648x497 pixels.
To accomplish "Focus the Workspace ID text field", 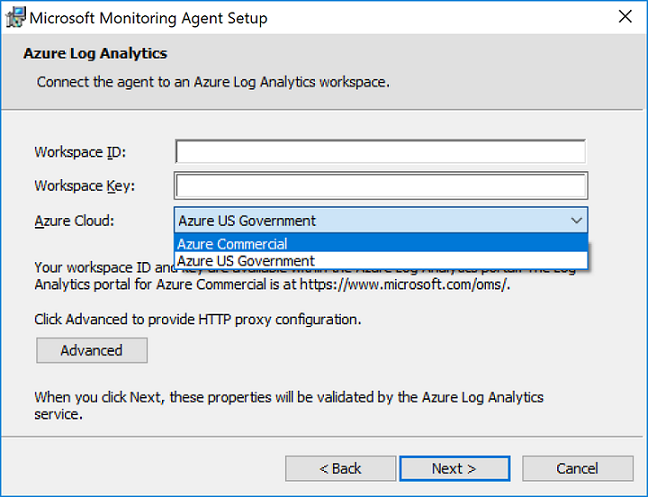I will click(380, 151).
